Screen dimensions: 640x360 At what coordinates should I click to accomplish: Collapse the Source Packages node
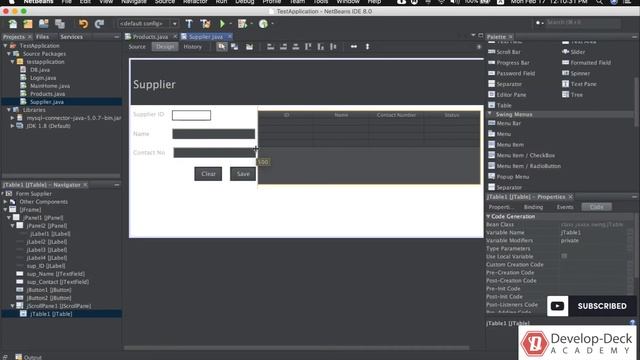9,54
